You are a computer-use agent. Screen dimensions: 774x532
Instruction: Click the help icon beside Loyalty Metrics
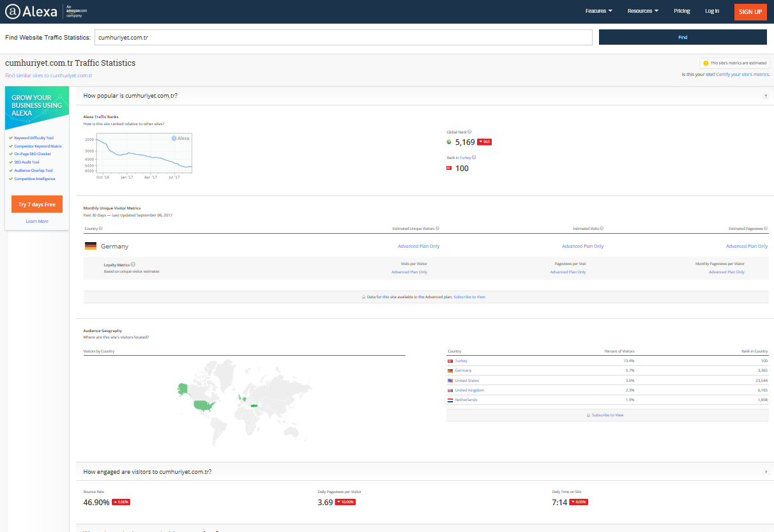133,264
